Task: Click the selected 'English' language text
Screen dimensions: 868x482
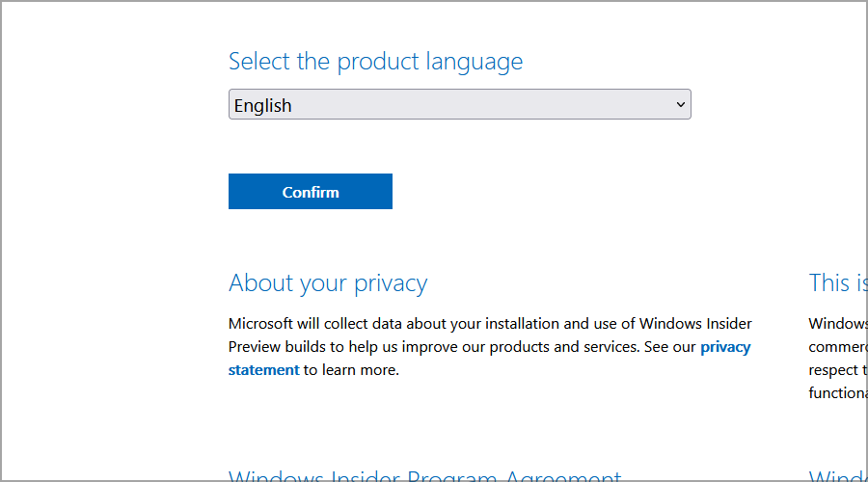Action: [262, 106]
